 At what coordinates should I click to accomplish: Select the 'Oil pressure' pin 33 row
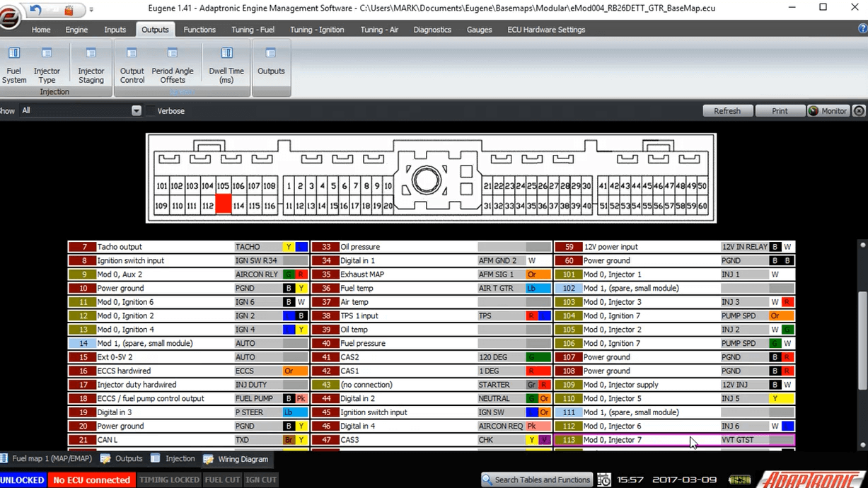pos(432,247)
